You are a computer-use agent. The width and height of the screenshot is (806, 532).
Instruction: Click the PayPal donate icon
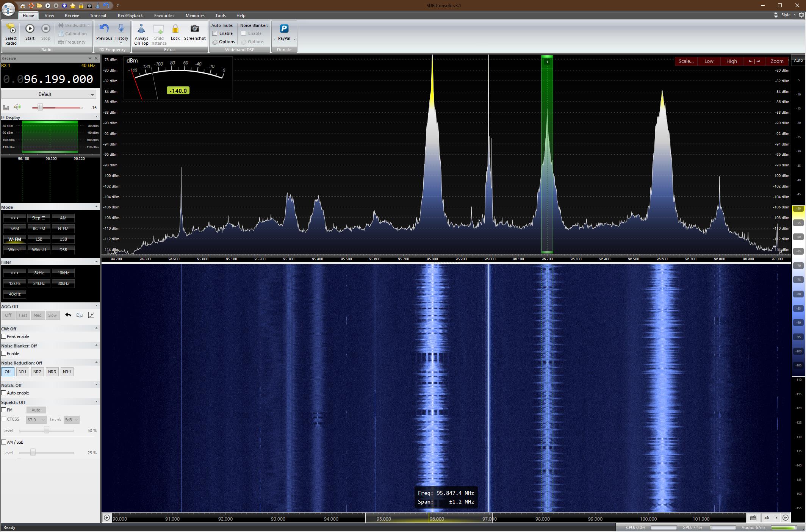284,29
